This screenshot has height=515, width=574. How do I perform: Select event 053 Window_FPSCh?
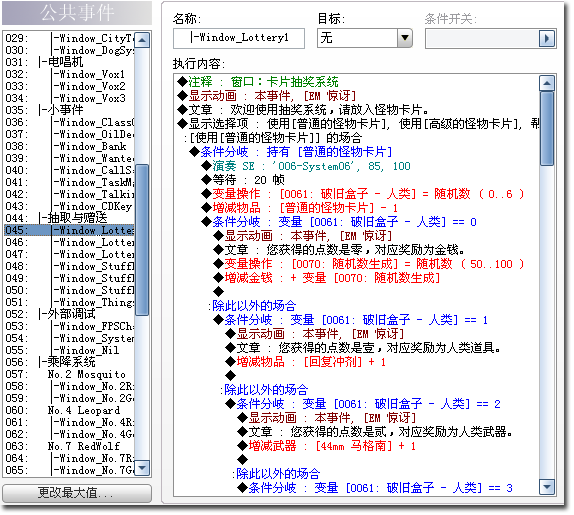coord(70,326)
